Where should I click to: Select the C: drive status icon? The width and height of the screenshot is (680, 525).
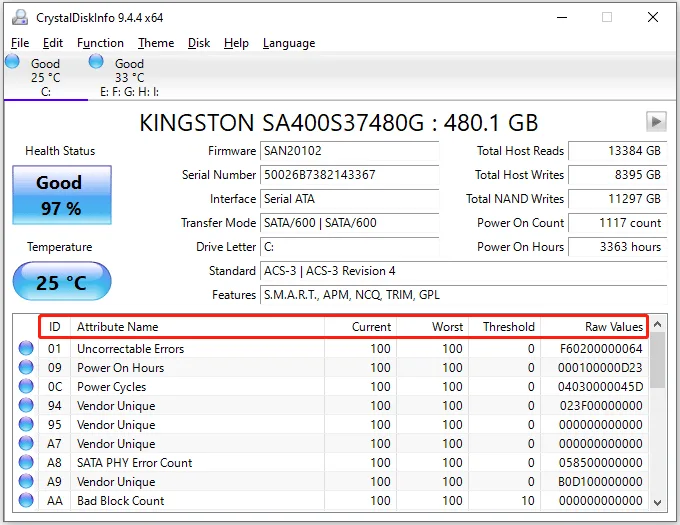[12, 62]
